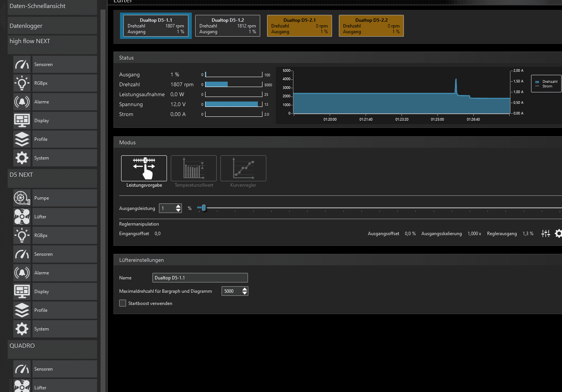Select Dualtop D5-1.1 fan tile
Screen dimensions: 562x392
(x=156, y=26)
